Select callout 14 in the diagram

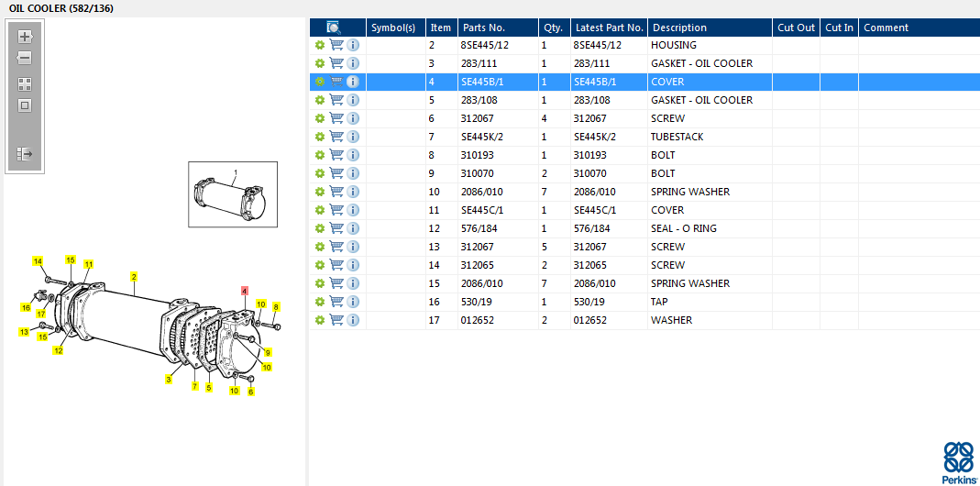(x=39, y=260)
